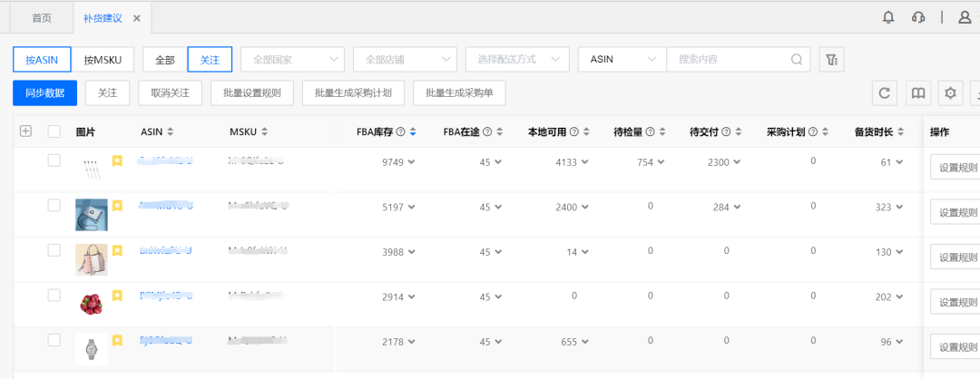Open the column settings gear icon

coord(951,93)
